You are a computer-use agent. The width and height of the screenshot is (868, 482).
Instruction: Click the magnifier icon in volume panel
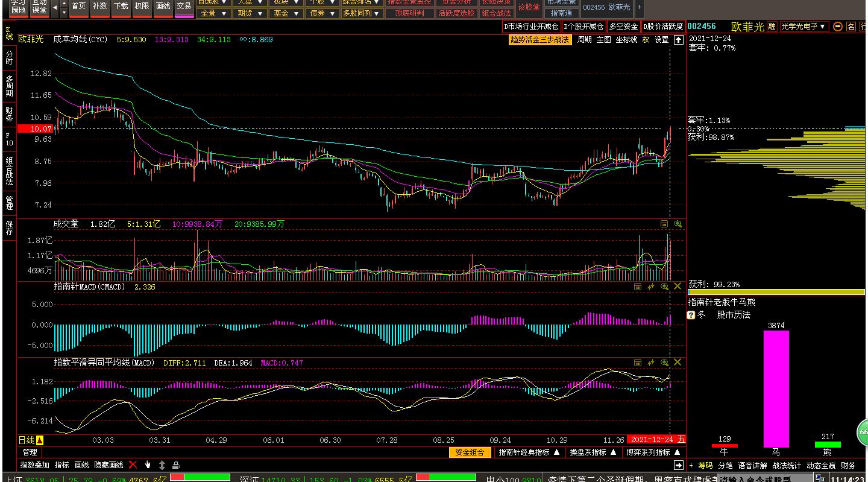[x=678, y=224]
